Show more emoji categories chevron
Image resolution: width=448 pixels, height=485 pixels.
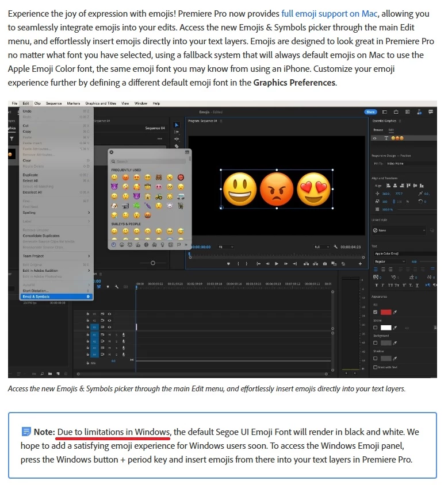tap(186, 245)
